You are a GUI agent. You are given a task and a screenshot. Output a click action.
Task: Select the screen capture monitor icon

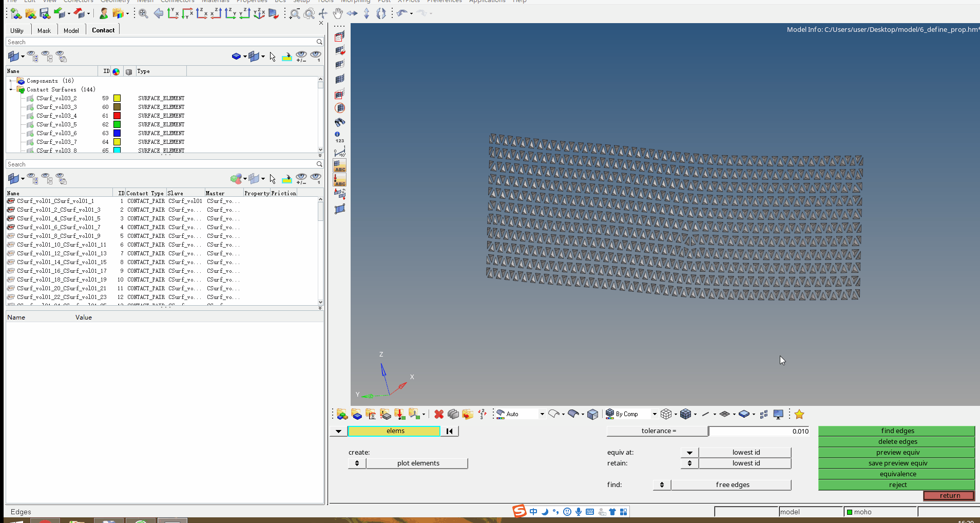[778, 414]
